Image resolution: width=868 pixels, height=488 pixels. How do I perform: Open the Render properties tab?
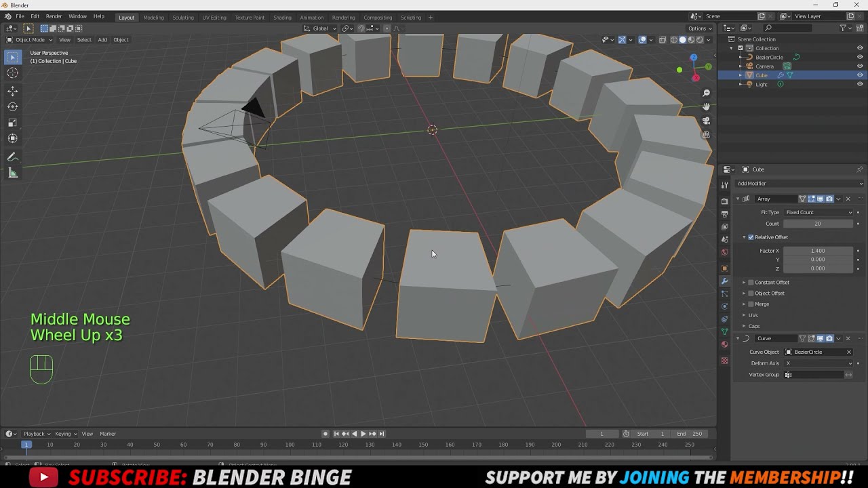click(724, 201)
